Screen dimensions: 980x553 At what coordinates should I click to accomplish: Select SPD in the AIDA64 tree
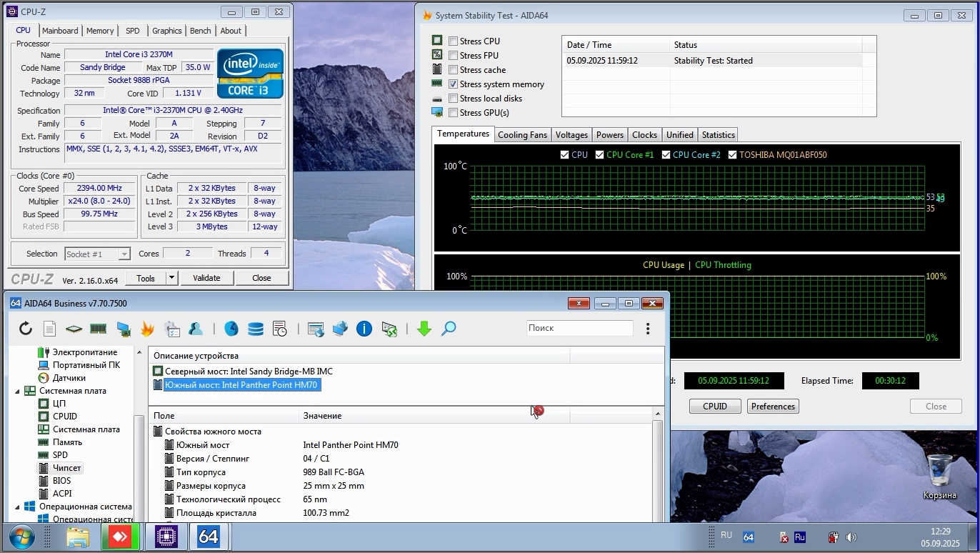point(60,455)
